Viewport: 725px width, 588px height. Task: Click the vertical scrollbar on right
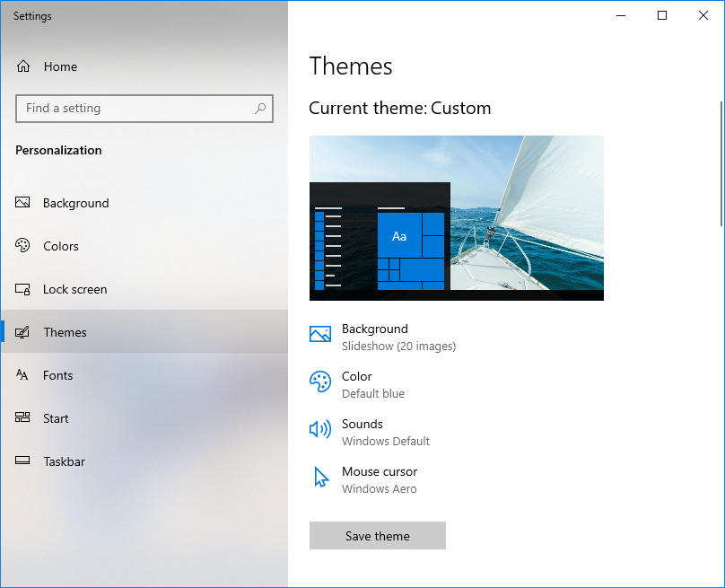(x=721, y=163)
